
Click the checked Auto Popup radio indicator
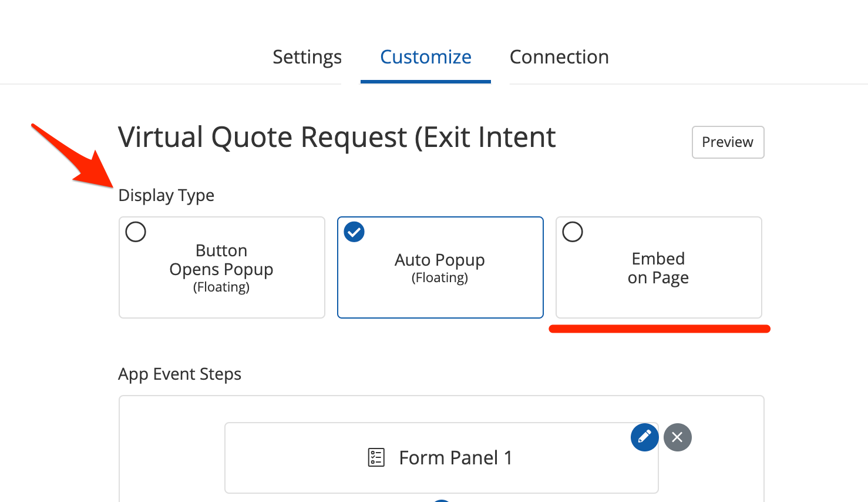click(354, 232)
